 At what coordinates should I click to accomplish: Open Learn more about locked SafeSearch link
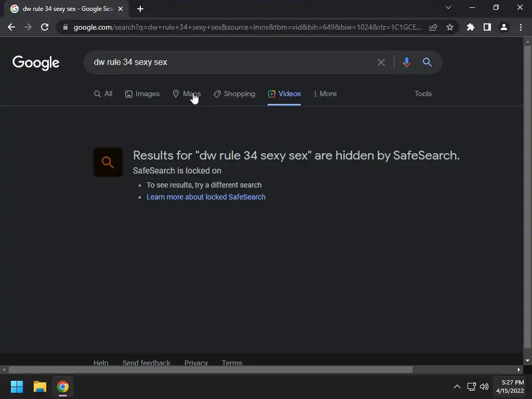point(206,197)
